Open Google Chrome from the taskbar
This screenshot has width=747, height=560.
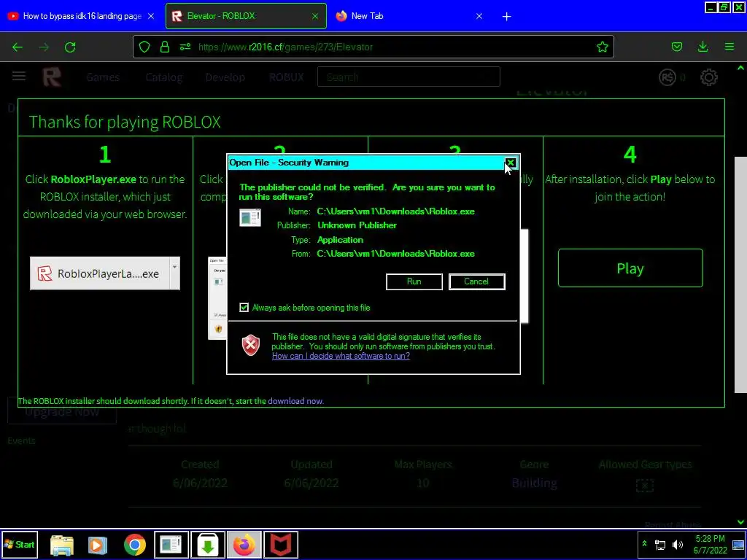point(135,545)
